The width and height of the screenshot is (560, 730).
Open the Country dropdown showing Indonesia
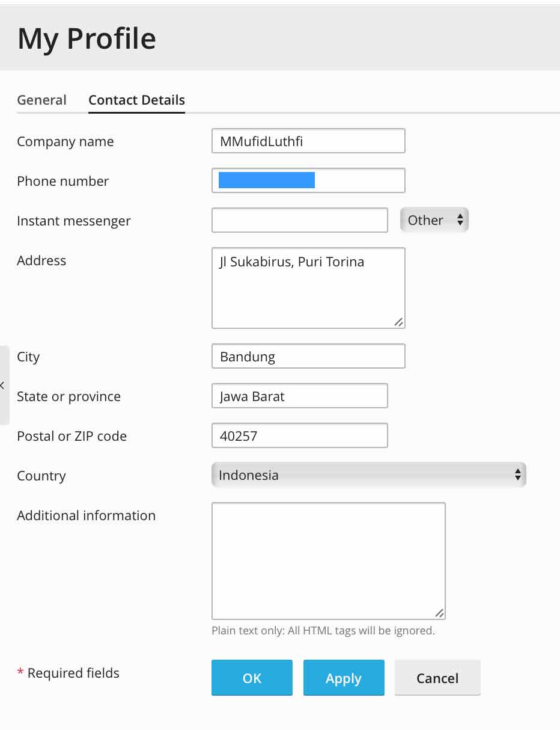pos(368,475)
